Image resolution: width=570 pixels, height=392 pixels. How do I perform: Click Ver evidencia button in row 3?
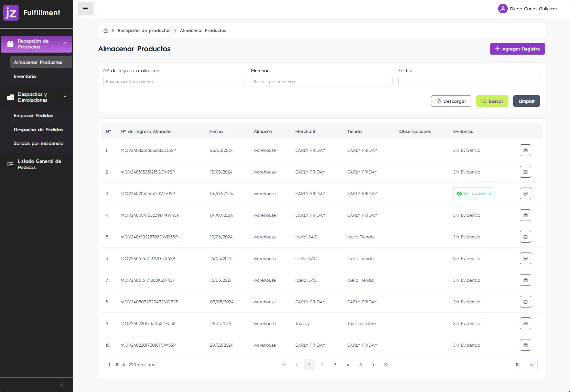point(473,193)
